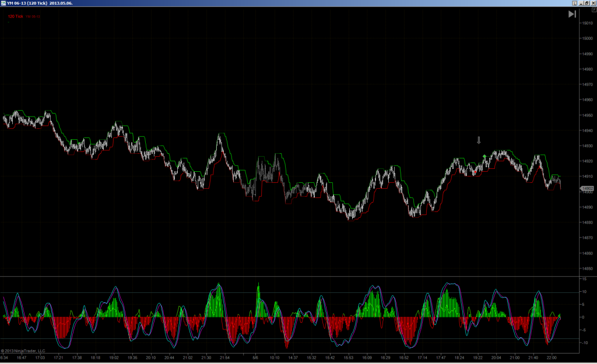Click the 16:47 time axis label
The width and height of the screenshot is (597, 364).
click(22, 358)
